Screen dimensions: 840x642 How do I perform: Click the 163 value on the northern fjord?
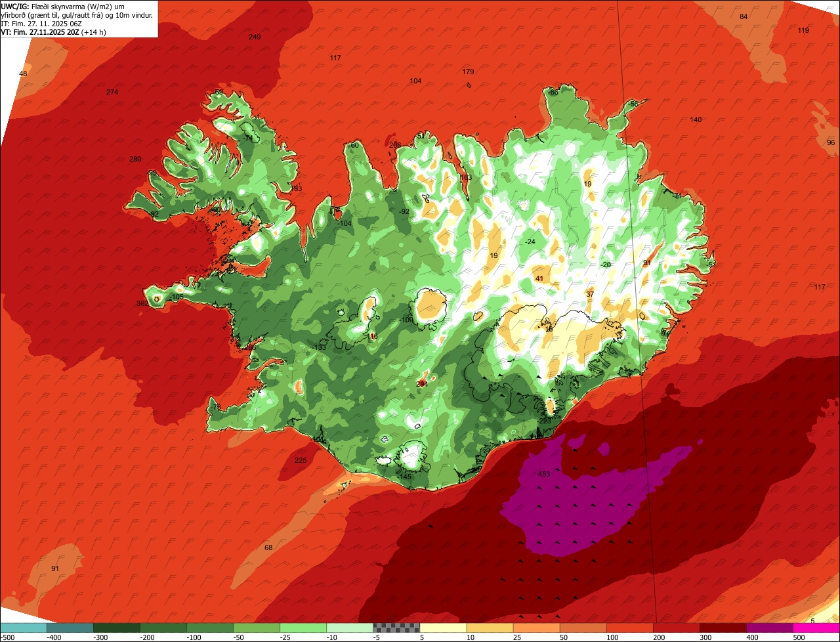click(466, 177)
